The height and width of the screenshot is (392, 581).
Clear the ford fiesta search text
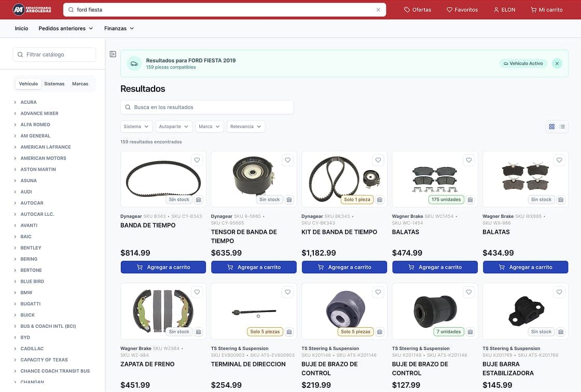pos(378,10)
